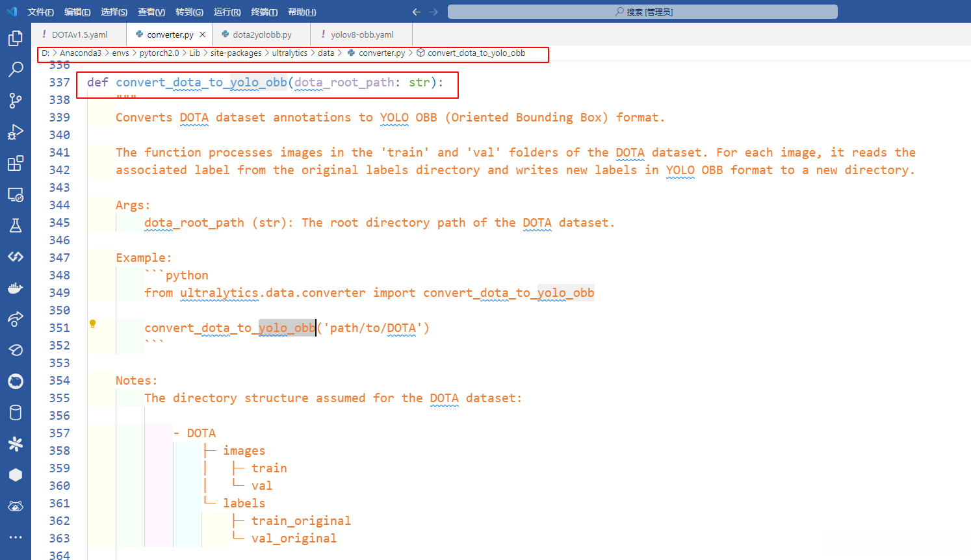Click the VS Code logo in title bar

click(x=12, y=12)
